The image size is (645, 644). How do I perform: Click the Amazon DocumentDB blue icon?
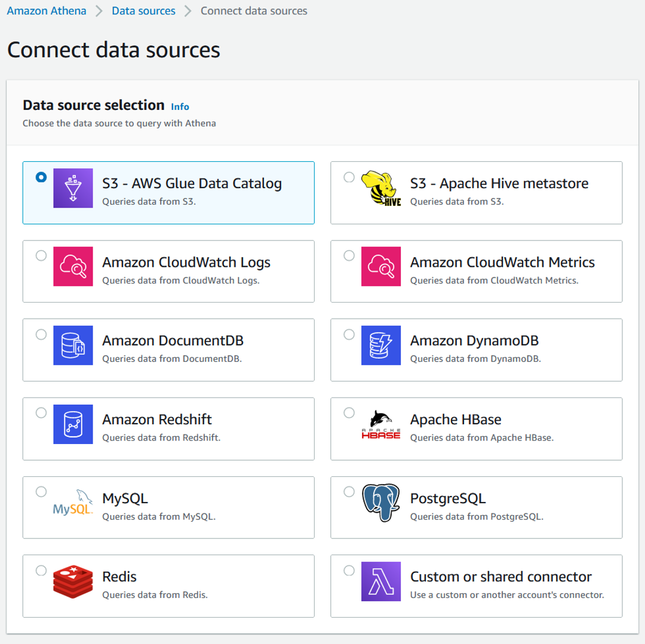[73, 345]
